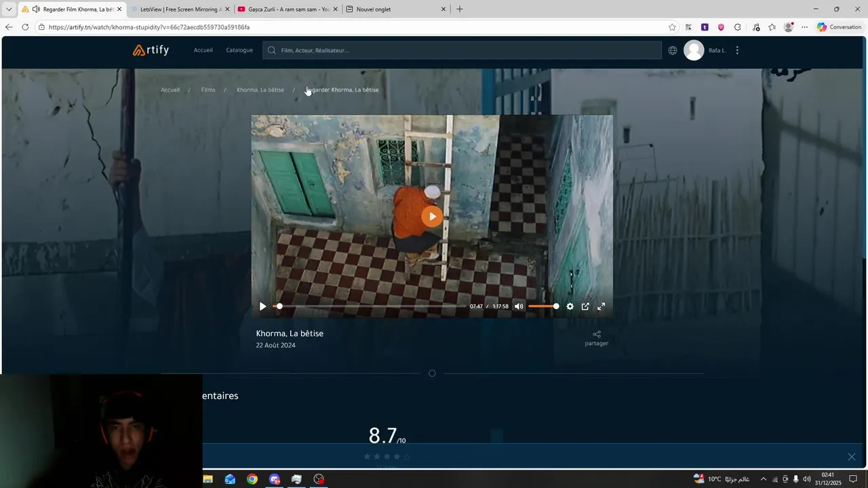Image resolution: width=868 pixels, height=488 pixels.
Task: Close the Nouvel onglet tab
Action: pos(443,9)
